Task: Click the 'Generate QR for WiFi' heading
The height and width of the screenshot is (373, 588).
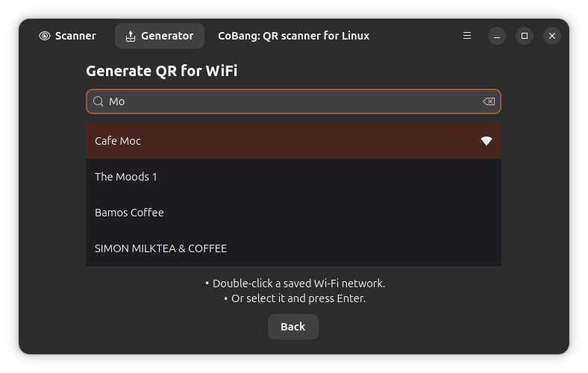Action: pyautogui.click(x=161, y=71)
